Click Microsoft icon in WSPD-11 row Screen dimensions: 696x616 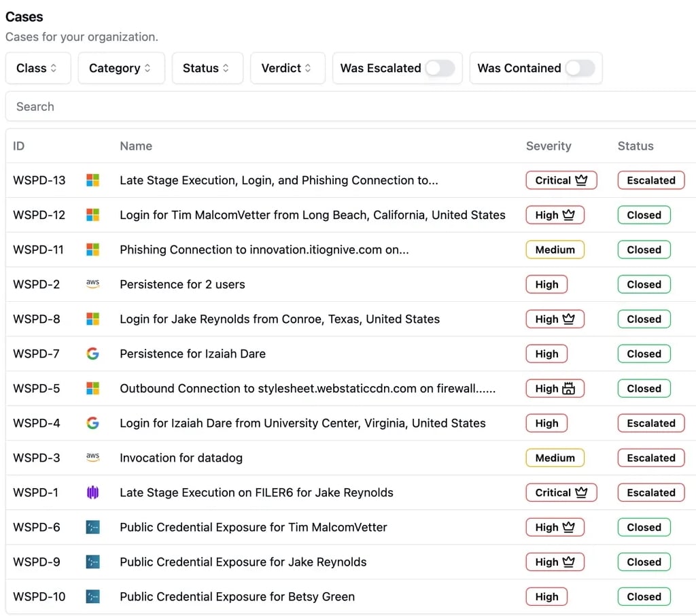(92, 250)
